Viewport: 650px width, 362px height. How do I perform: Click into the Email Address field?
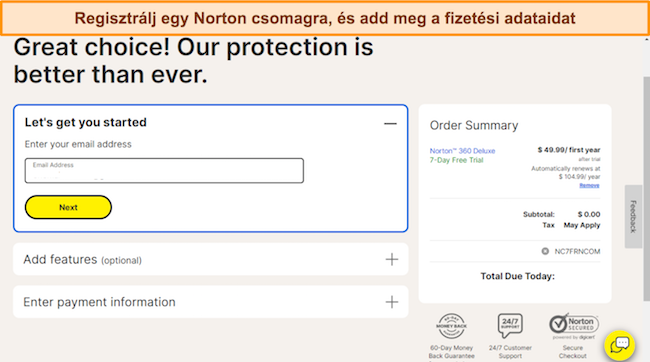tap(164, 170)
